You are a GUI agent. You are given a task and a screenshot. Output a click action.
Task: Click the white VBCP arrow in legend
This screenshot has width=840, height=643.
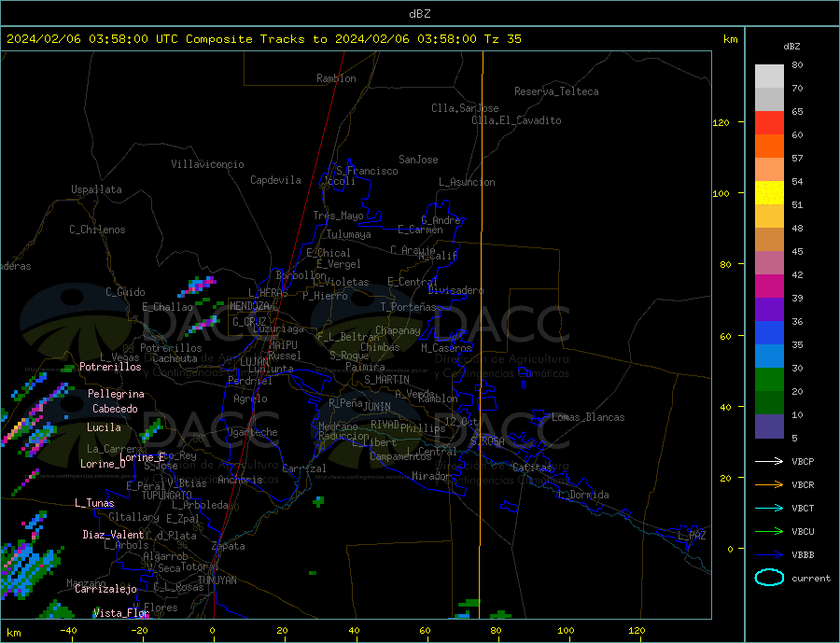pyautogui.click(x=769, y=461)
